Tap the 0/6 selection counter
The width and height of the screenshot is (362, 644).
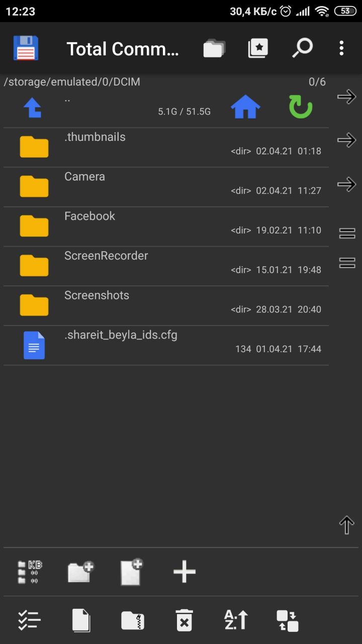(x=317, y=82)
